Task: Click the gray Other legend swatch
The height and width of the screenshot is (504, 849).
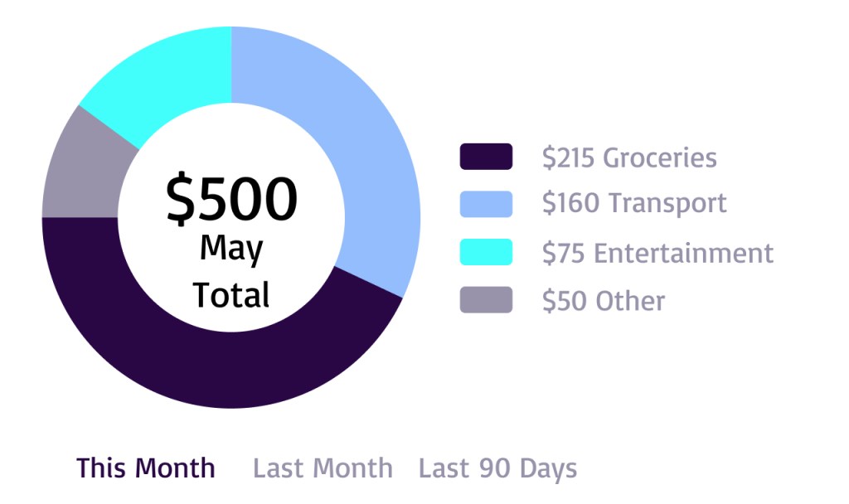Action: 486,300
